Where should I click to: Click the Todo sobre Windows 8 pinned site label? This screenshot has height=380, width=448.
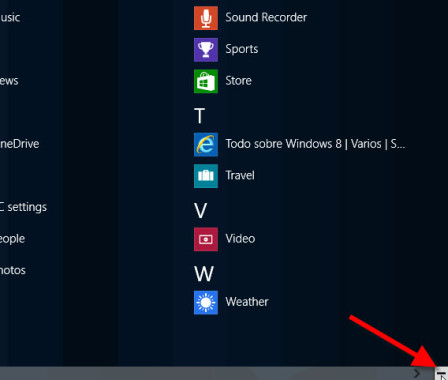(315, 144)
